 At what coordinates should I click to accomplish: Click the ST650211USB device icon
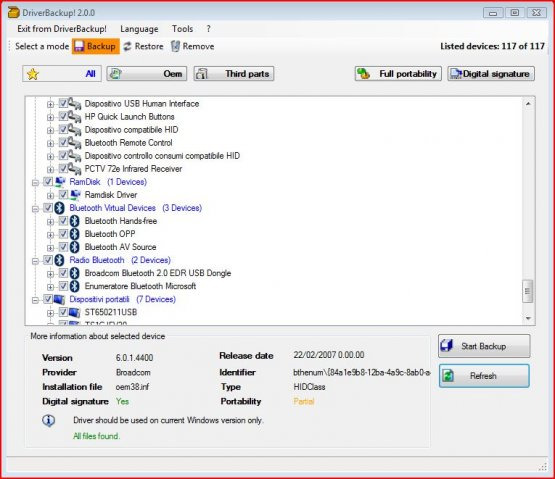tap(74, 312)
